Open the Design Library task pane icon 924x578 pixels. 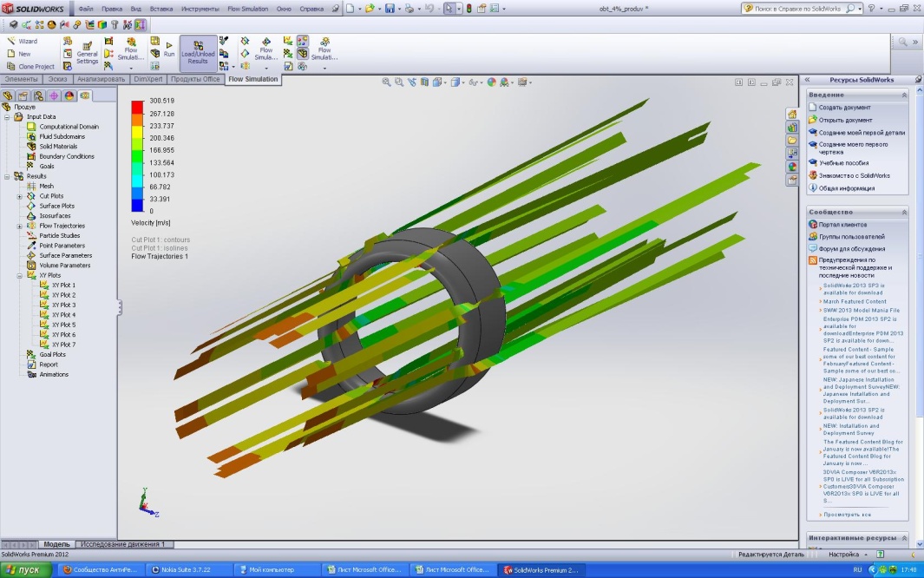pyautogui.click(x=792, y=128)
